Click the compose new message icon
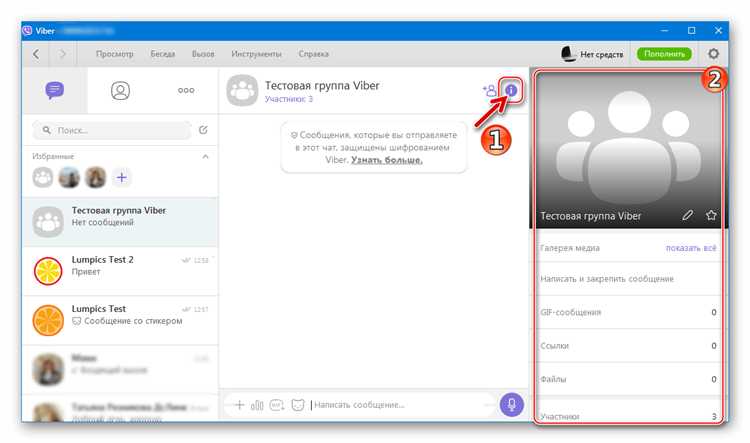Viewport: 750px width, 443px height. coord(203,130)
